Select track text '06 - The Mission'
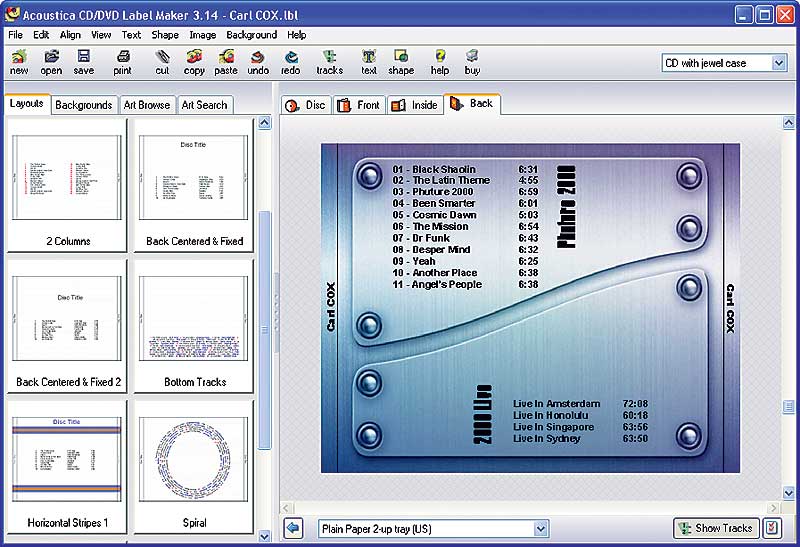Screen dimensions: 800x547 [430, 226]
